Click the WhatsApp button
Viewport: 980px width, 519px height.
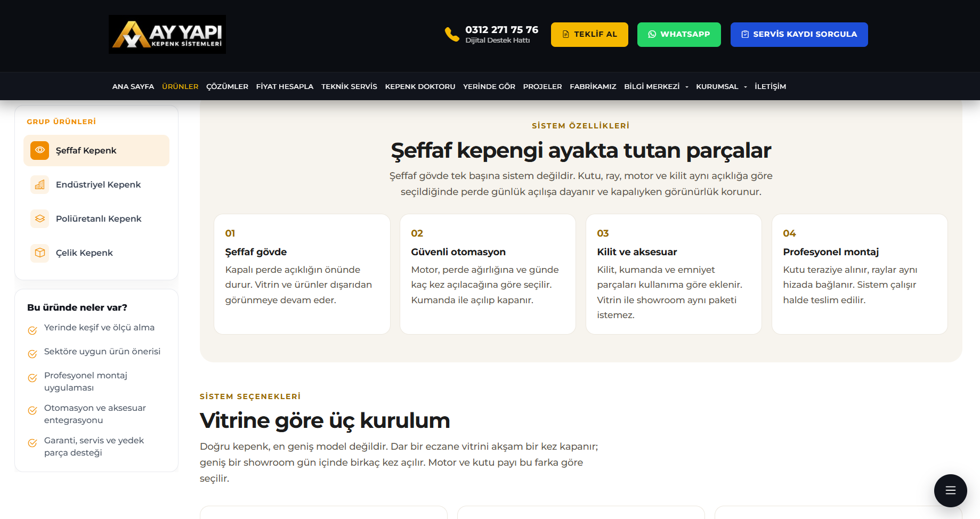pos(679,35)
